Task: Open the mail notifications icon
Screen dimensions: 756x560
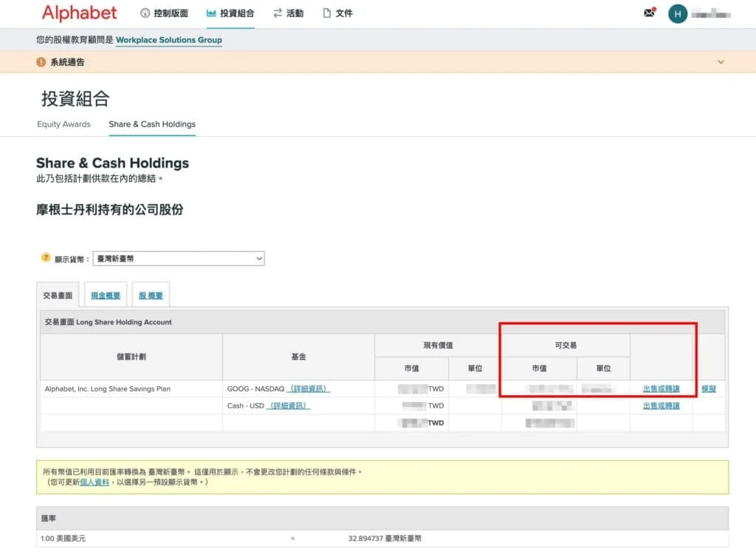Action: coord(650,13)
